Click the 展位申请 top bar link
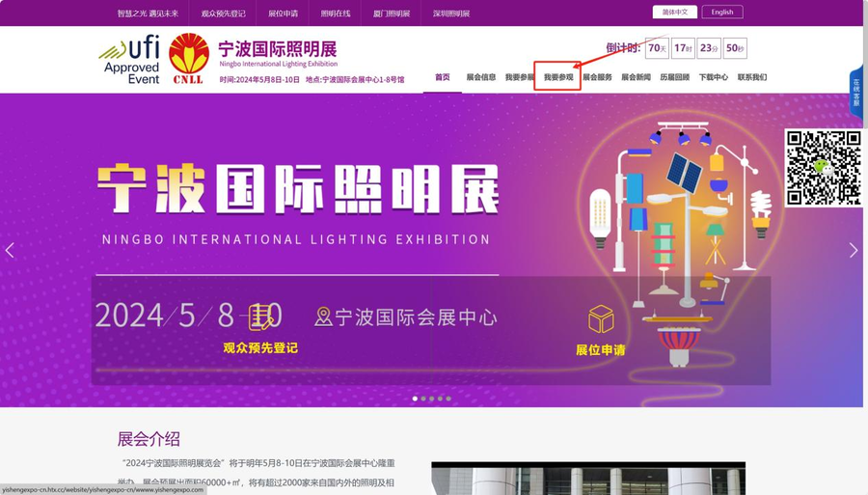The height and width of the screenshot is (495, 868). [x=284, y=14]
